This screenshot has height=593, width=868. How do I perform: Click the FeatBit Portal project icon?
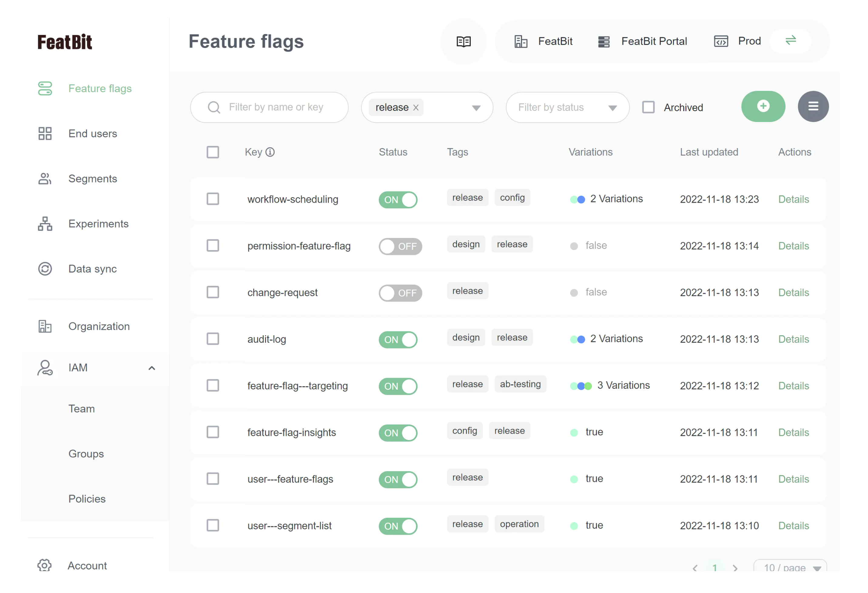[x=604, y=42]
